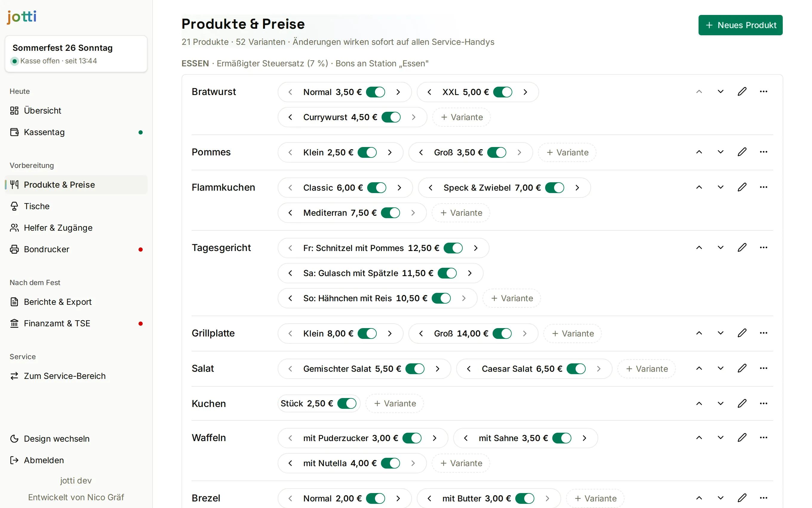Click the jotti logo
812x508 pixels.
[x=22, y=17]
